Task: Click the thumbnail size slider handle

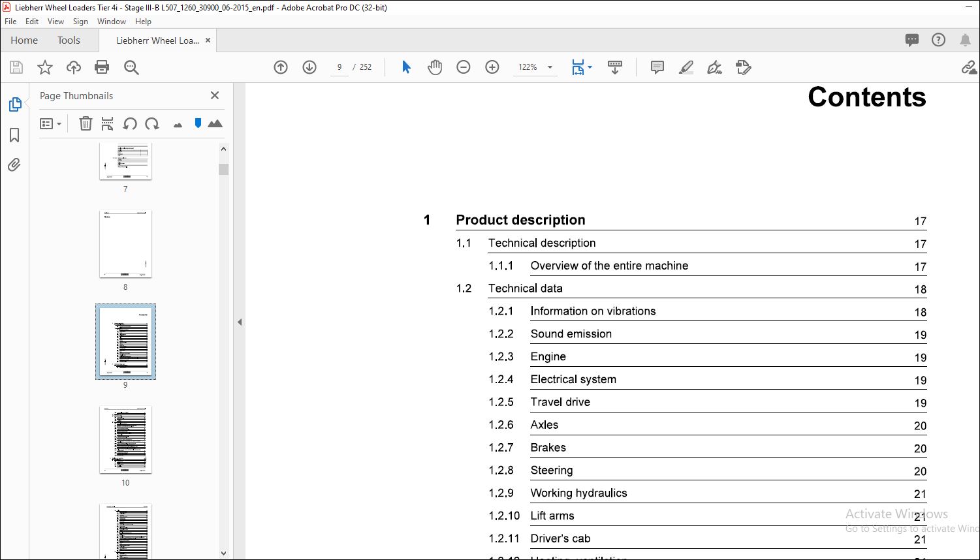Action: click(198, 123)
